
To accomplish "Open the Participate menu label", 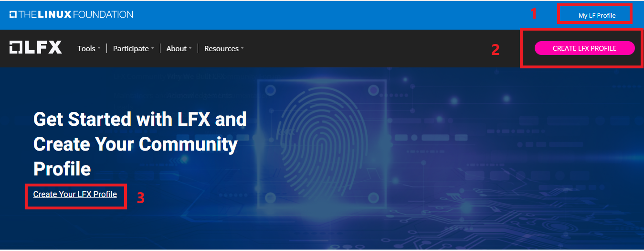I will click(131, 48).
